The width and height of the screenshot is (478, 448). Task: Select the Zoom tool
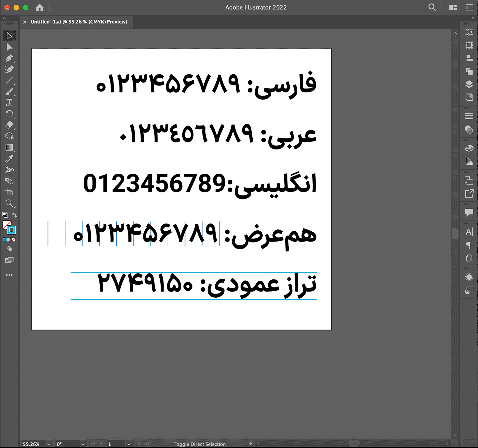[9, 203]
